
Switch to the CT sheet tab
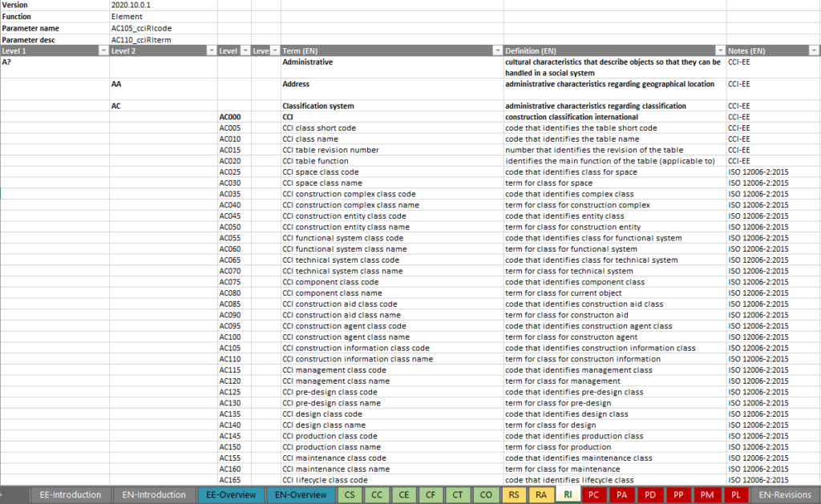click(x=458, y=495)
